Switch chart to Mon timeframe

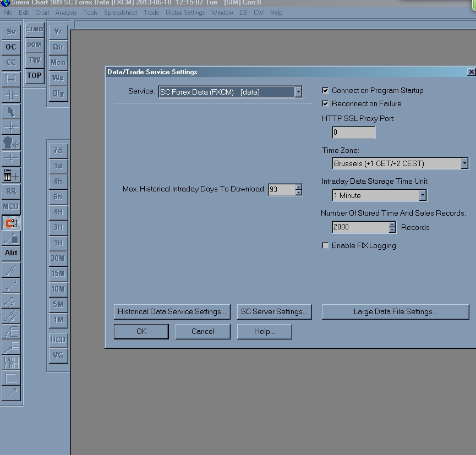[x=58, y=63]
